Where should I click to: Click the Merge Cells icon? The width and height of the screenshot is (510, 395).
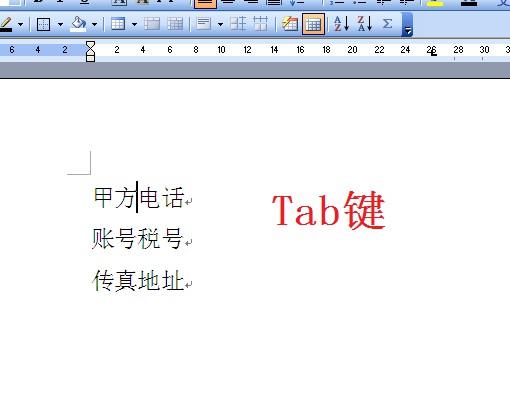[x=152, y=24]
